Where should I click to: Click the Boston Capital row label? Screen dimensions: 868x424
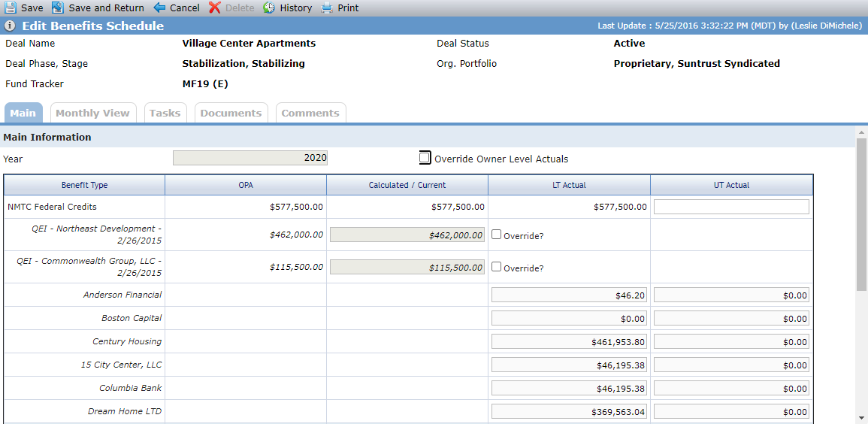point(132,318)
